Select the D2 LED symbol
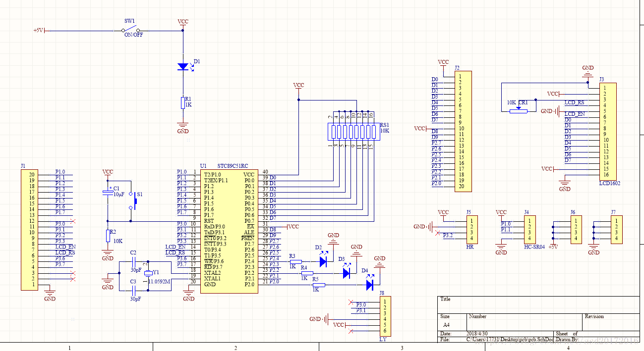 (323, 261)
